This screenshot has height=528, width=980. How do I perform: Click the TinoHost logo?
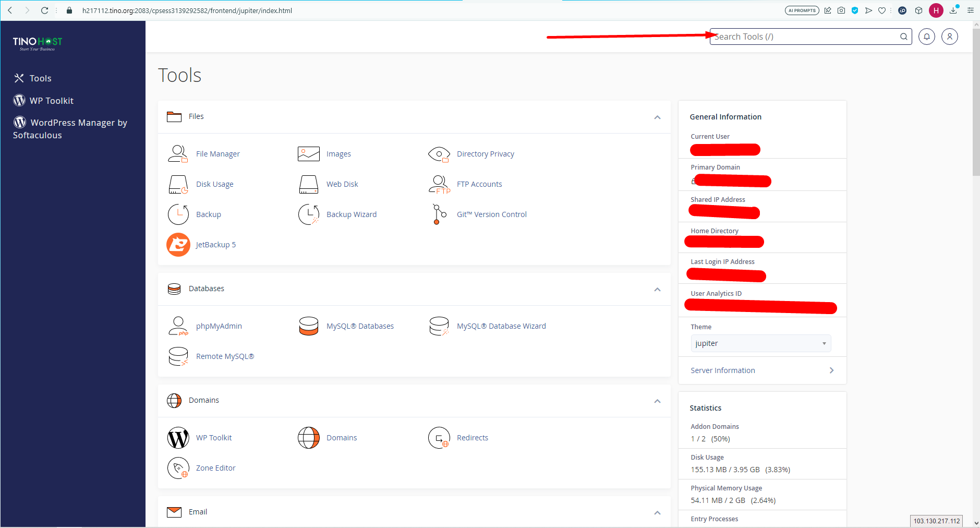tap(38, 44)
